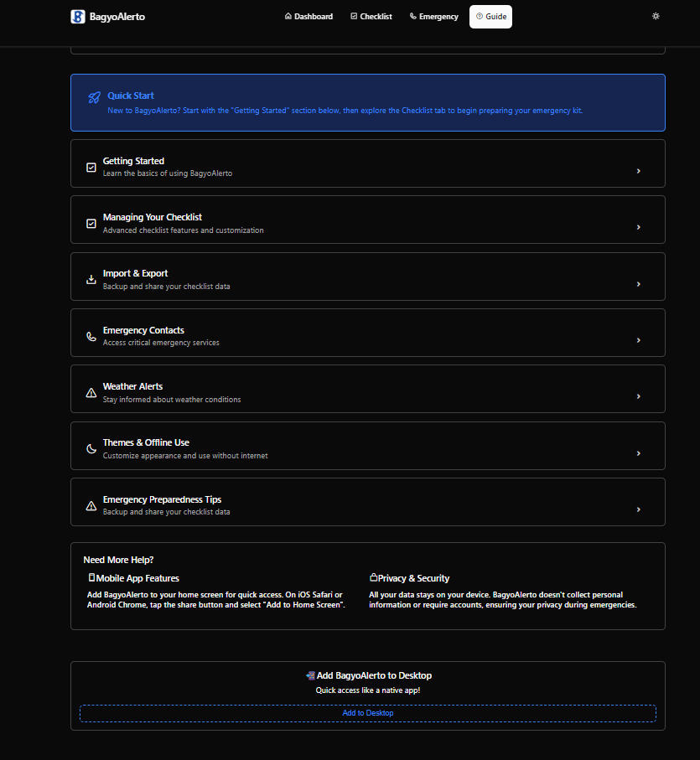Open the Emergency Contacts title
The height and width of the screenshot is (760, 700).
pyautogui.click(x=143, y=330)
